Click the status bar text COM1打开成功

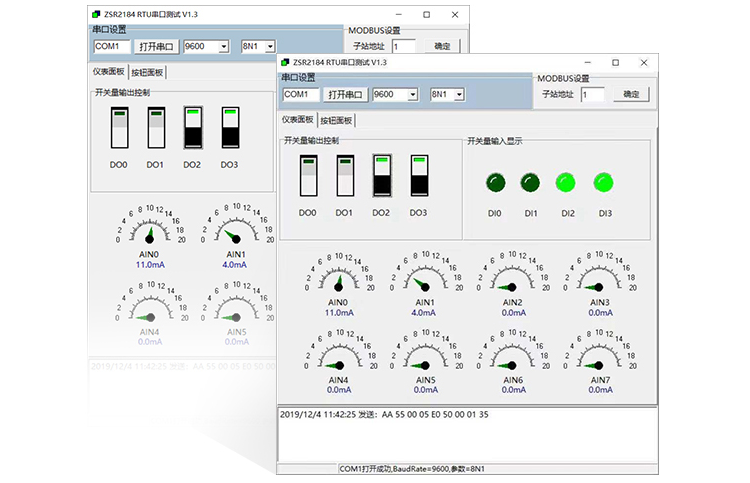(x=366, y=469)
